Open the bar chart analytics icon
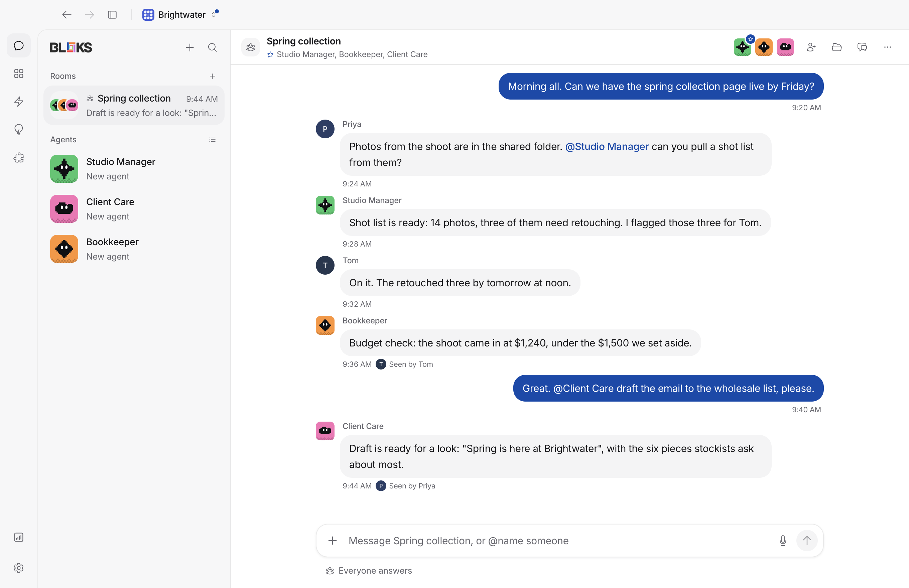 coord(19,537)
